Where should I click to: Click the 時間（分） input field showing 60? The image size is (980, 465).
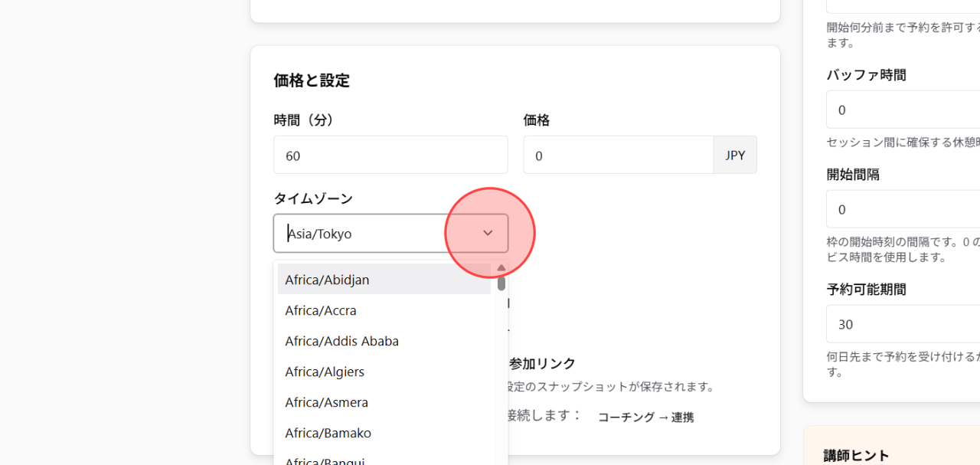tap(390, 156)
